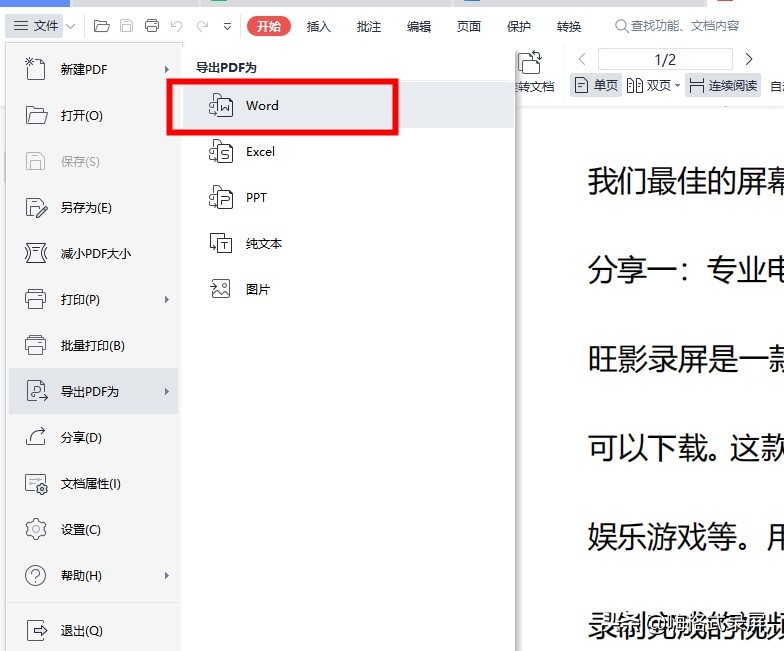
Task: Export PDF as Excel
Action: 348,152
